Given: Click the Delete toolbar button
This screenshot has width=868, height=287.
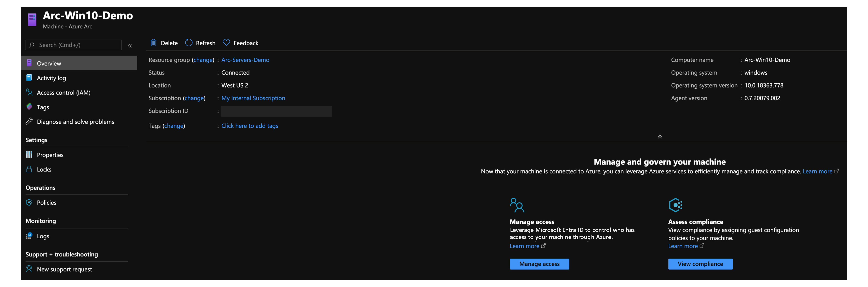Looking at the screenshot, I should click(164, 43).
